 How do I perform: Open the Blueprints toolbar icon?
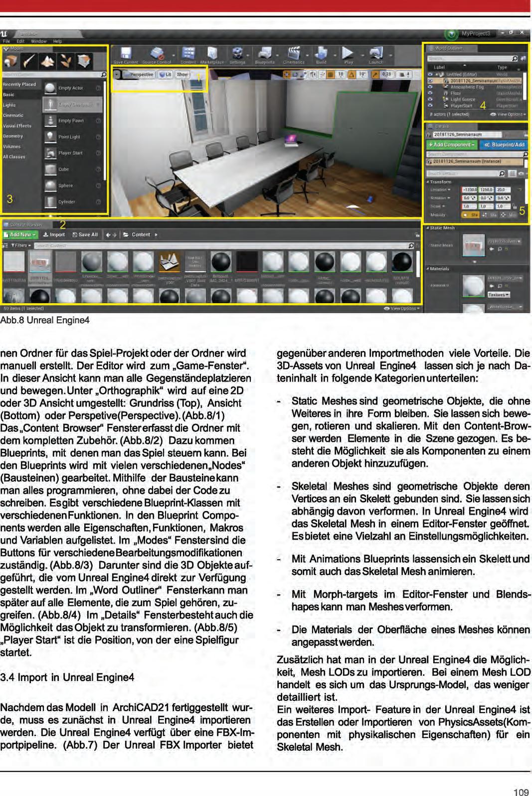point(265,53)
